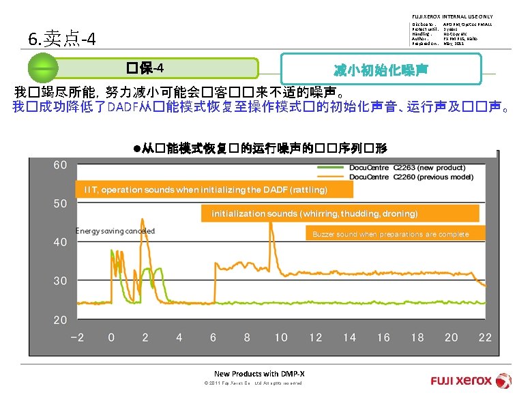Click the x-axis label 8
This screenshot has width=532, height=399.
coord(247,338)
